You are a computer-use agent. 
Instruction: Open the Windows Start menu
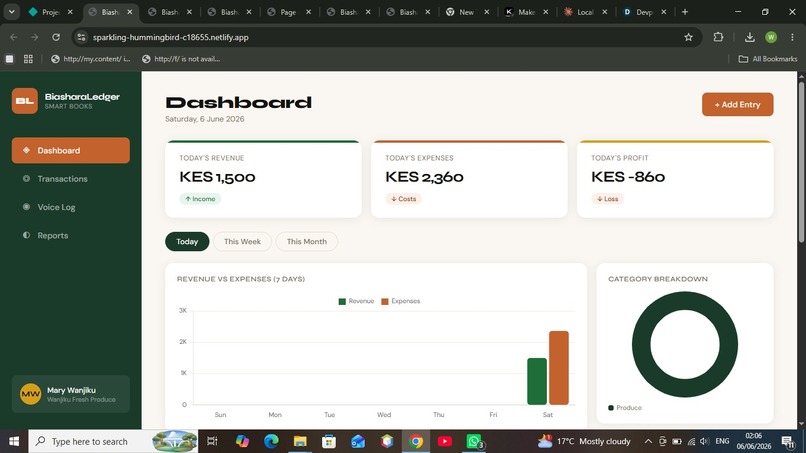(14, 441)
